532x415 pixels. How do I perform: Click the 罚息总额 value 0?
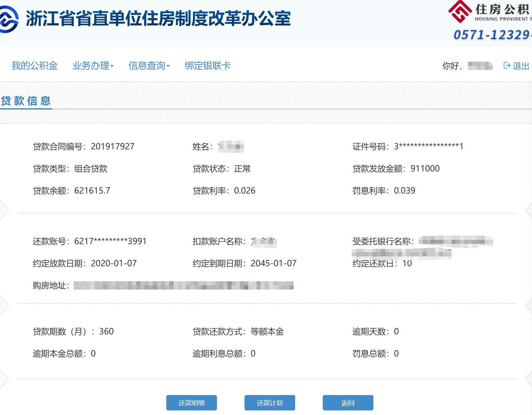point(396,353)
